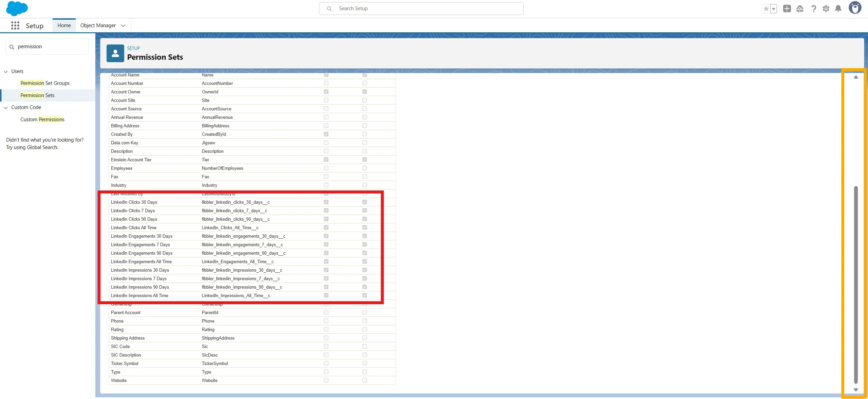Screen dimensions: 868x399
Task: Open the Trailhead guidance icon
Action: pyautogui.click(x=800, y=9)
